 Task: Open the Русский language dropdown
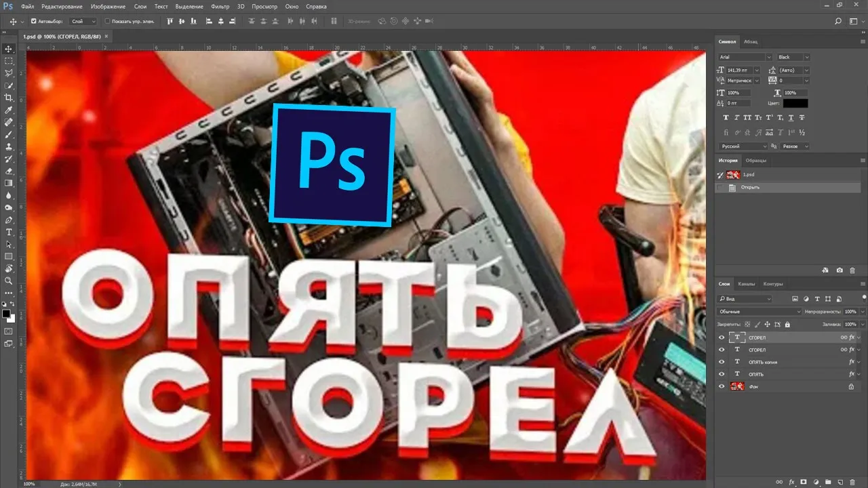pos(743,146)
